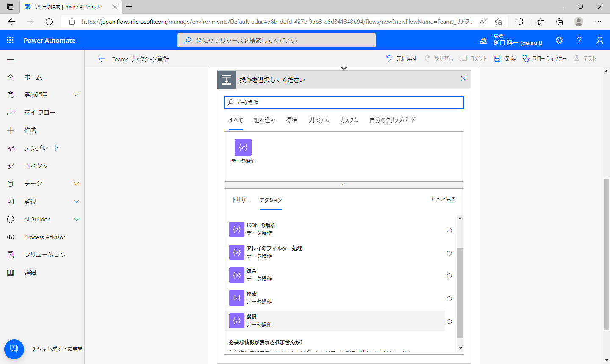Screen dimensions: 610x364
Task: Select the 選択 data operation action
Action: click(335, 321)
